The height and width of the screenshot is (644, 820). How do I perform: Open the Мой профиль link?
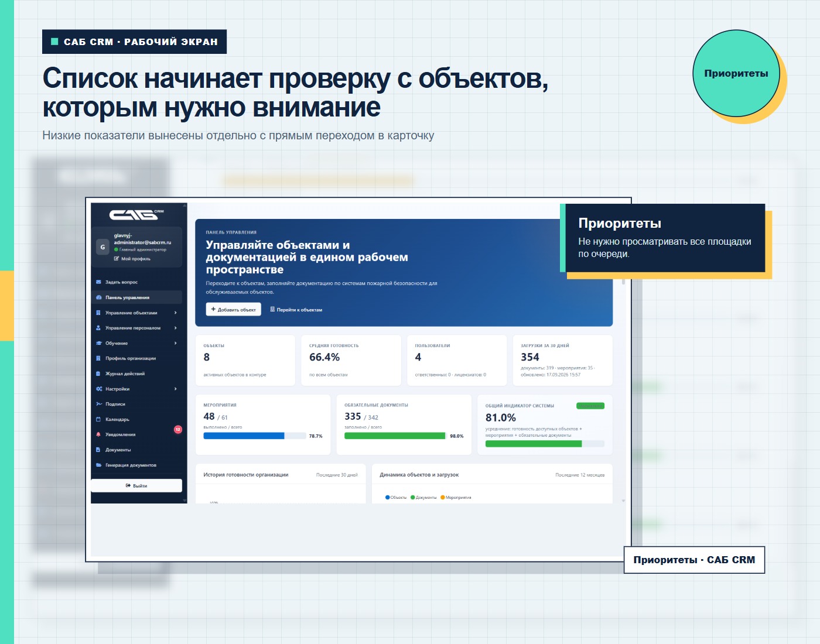(x=132, y=259)
